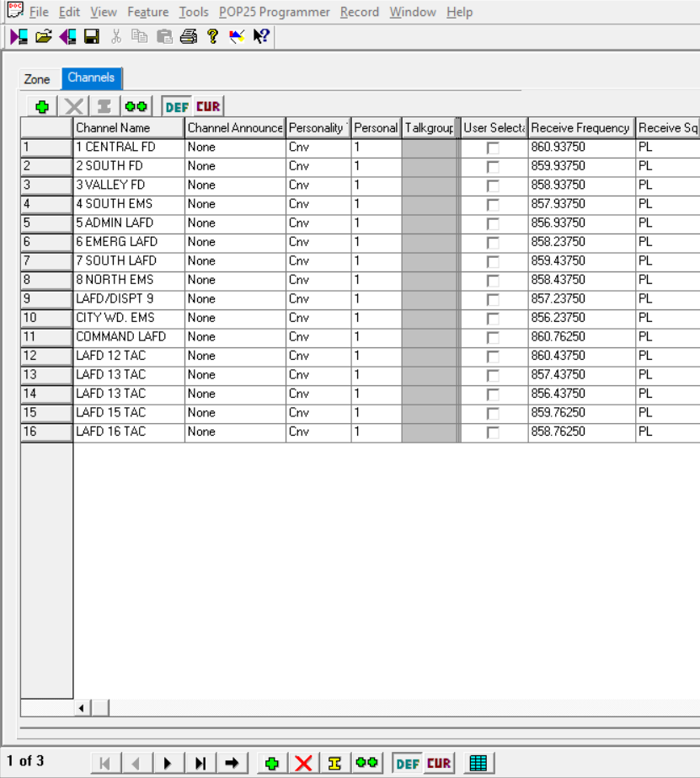Click the go-to record arrow in the bottom bar
This screenshot has width=700, height=778.
(x=232, y=763)
